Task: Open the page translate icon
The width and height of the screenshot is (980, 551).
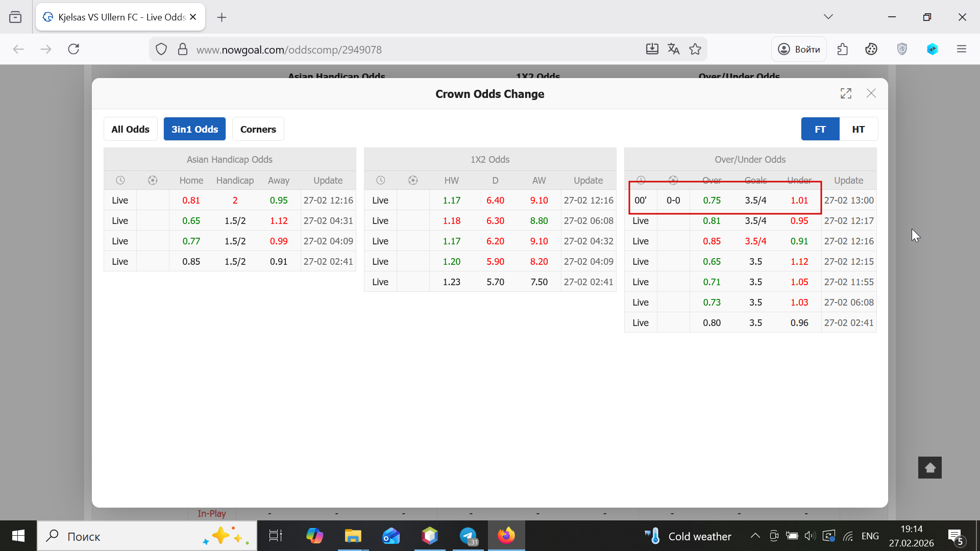Action: [x=673, y=49]
